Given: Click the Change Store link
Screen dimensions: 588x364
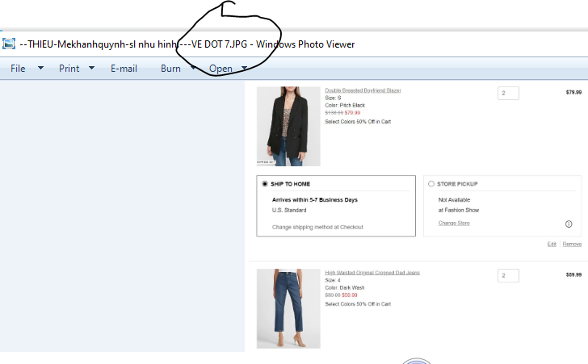Looking at the screenshot, I should point(453,223).
